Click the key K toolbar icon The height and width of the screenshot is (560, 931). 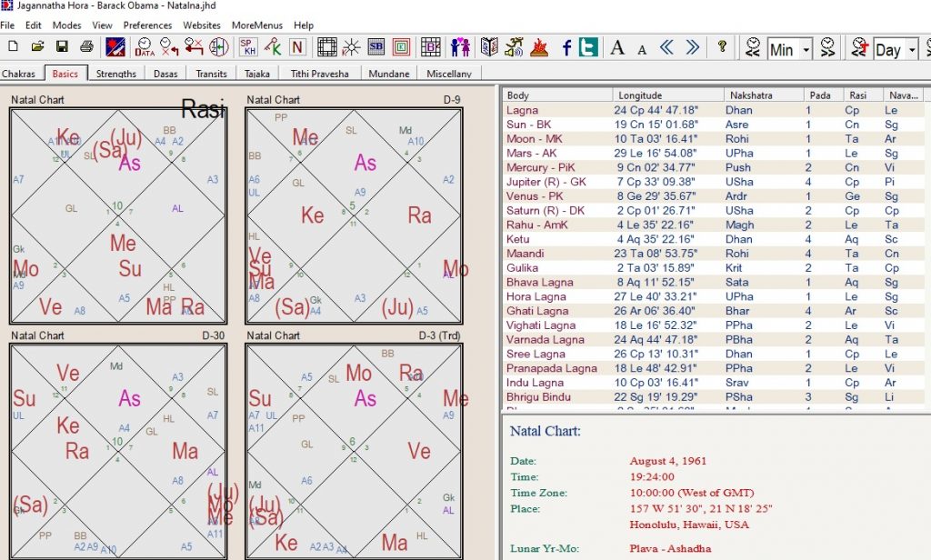pyautogui.click(x=273, y=47)
